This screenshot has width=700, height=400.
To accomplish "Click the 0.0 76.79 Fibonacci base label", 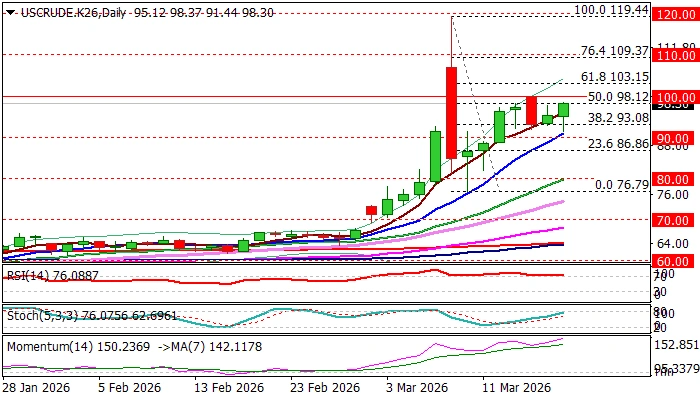I will point(622,185).
